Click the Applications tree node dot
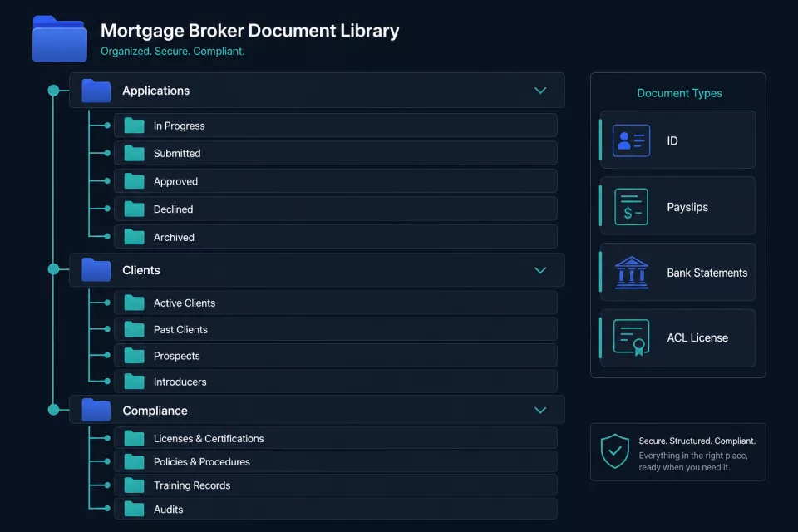 tap(53, 91)
